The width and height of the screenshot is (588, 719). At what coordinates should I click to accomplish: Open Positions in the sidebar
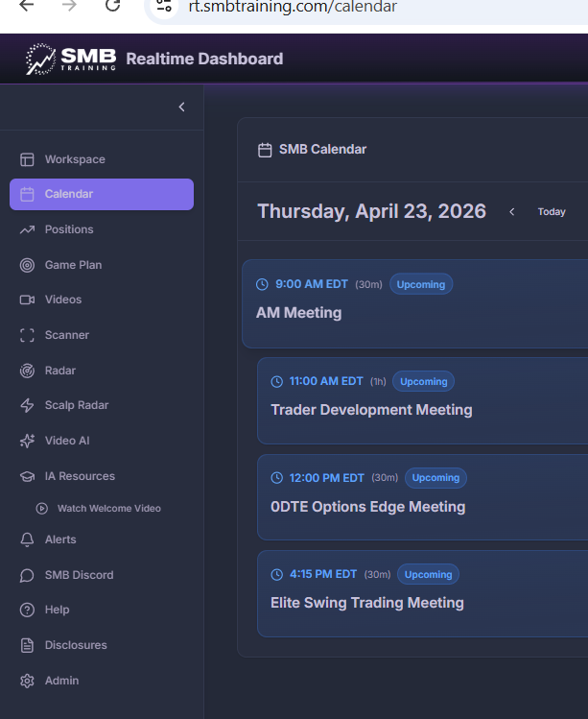[x=102, y=229]
